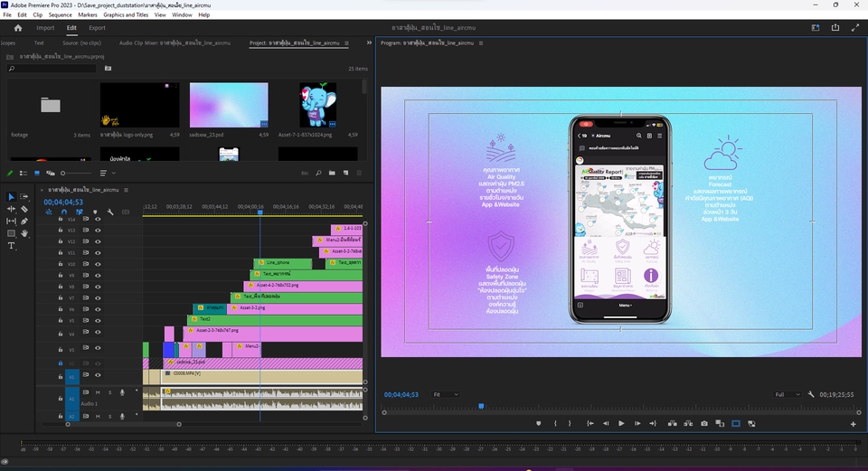This screenshot has width=868, height=471.
Task: Toggle V14 track output eye
Action: coord(98,219)
